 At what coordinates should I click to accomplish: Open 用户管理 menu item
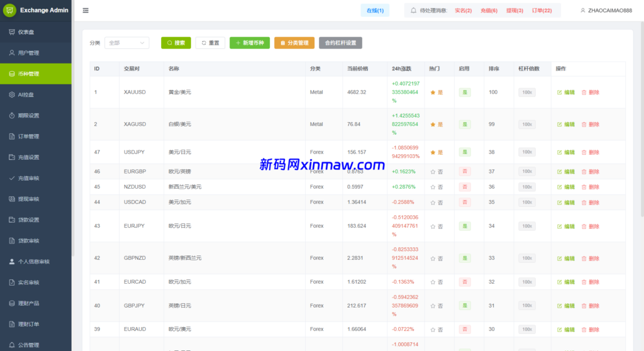36,53
